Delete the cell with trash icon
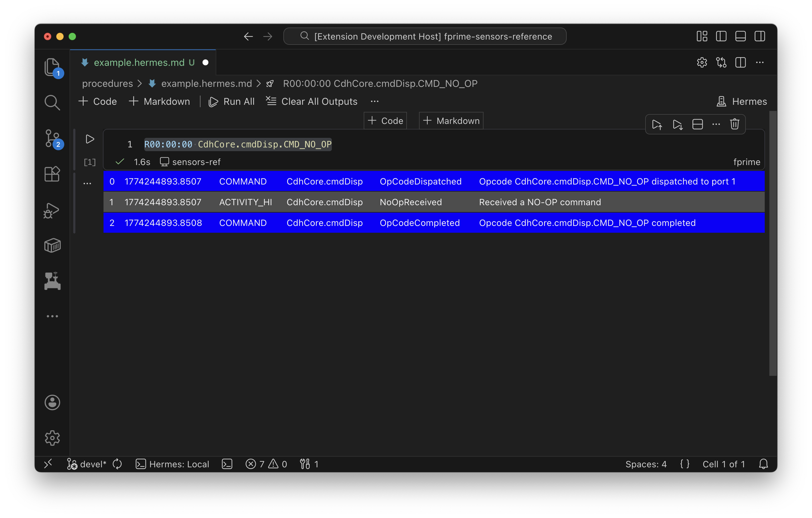 pyautogui.click(x=734, y=125)
